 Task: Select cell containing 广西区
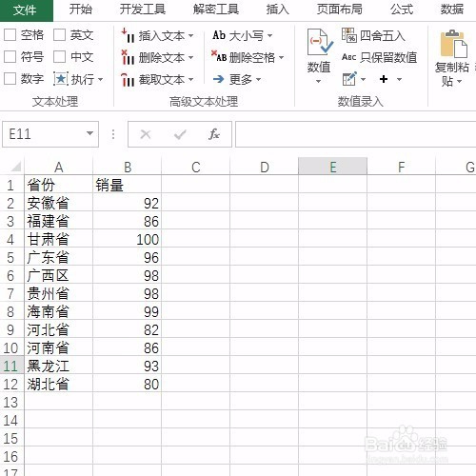tap(58, 275)
